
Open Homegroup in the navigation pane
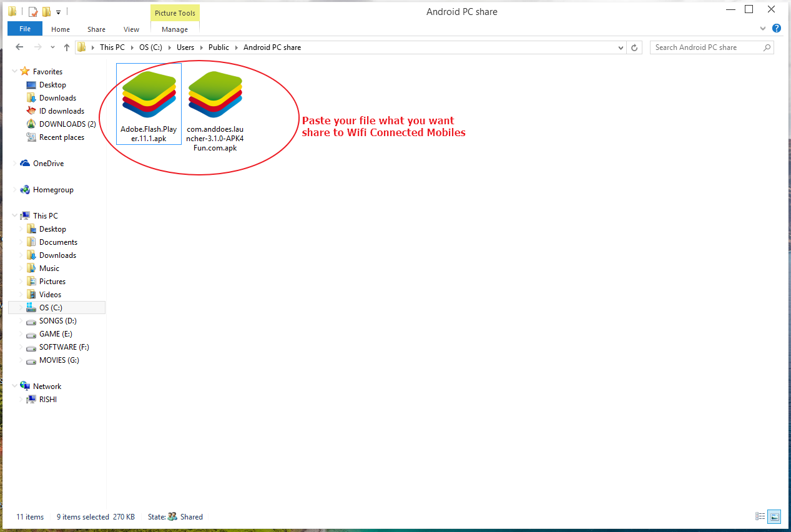coord(53,190)
